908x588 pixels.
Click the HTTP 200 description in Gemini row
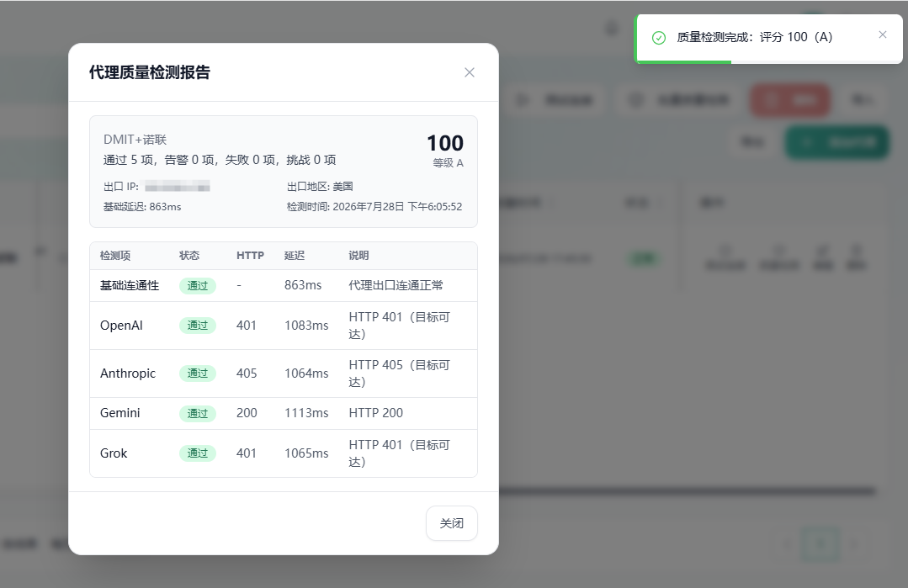[x=376, y=413]
